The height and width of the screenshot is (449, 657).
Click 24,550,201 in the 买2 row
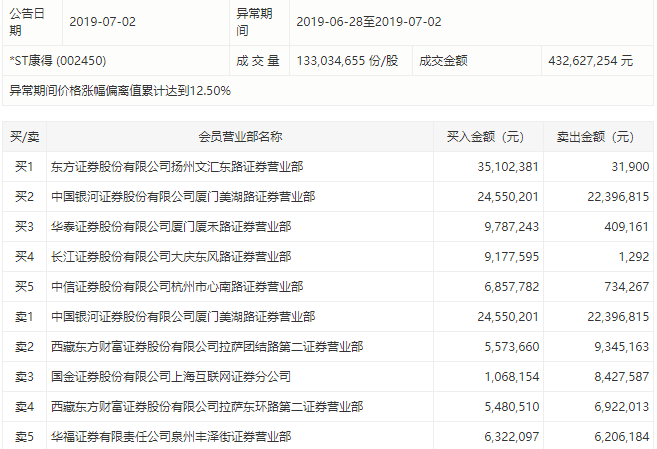508,197
